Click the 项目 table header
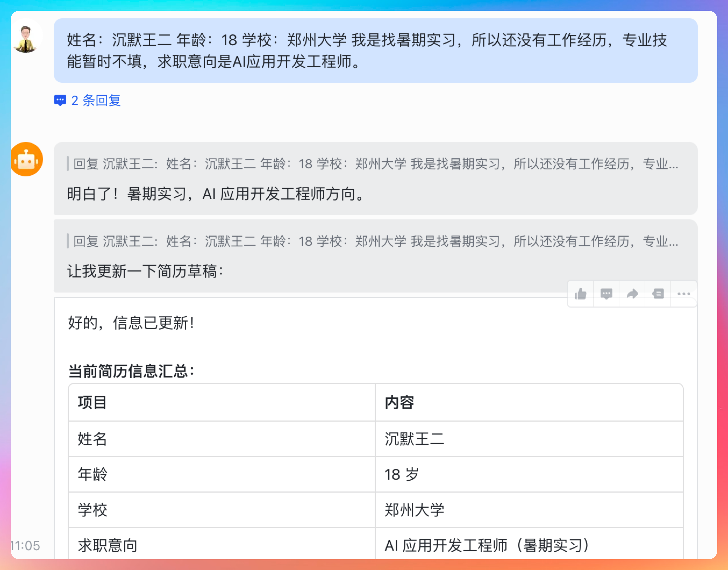728x570 pixels. [92, 402]
